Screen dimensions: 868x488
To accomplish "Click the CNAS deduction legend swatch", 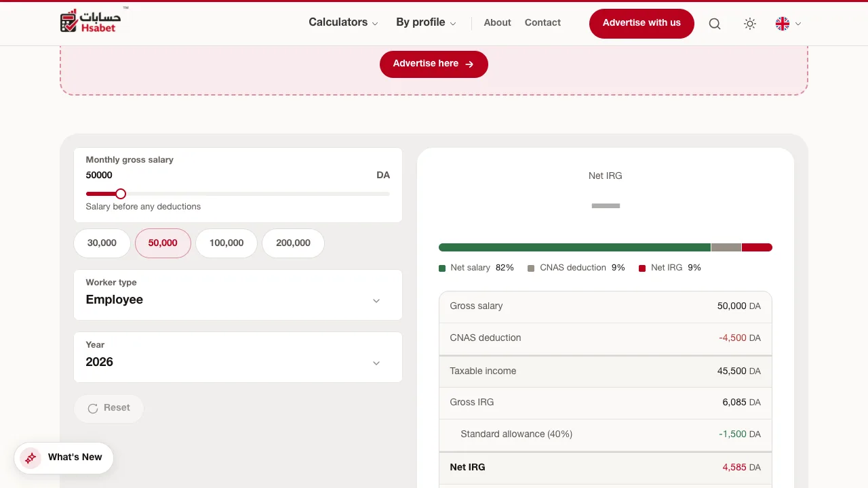I will tap(532, 268).
